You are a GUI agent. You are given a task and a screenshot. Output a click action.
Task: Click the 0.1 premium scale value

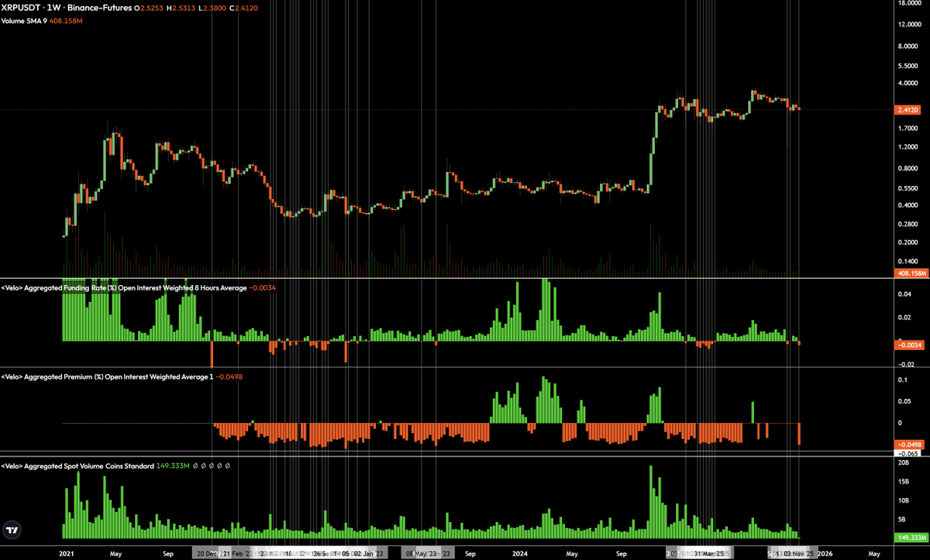[903, 380]
